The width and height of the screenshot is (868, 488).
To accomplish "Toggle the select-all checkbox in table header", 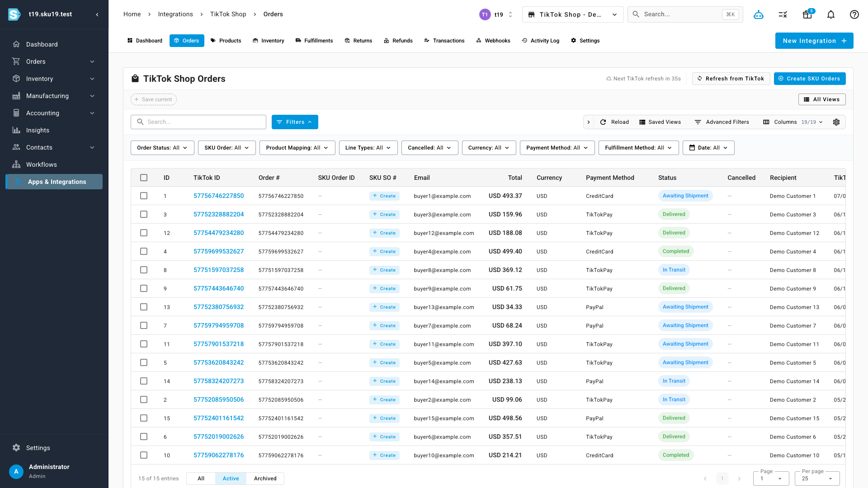I will point(144,178).
